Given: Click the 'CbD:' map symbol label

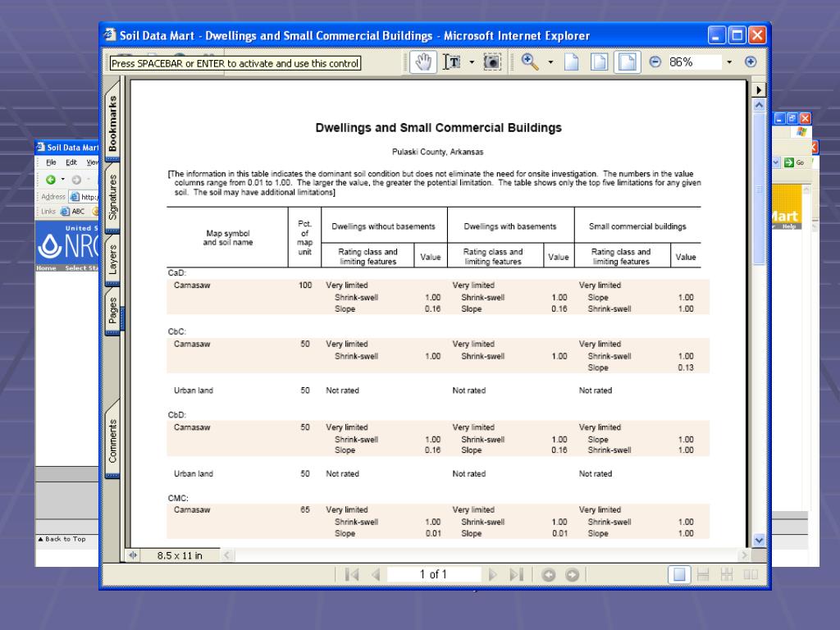Looking at the screenshot, I should [x=177, y=414].
